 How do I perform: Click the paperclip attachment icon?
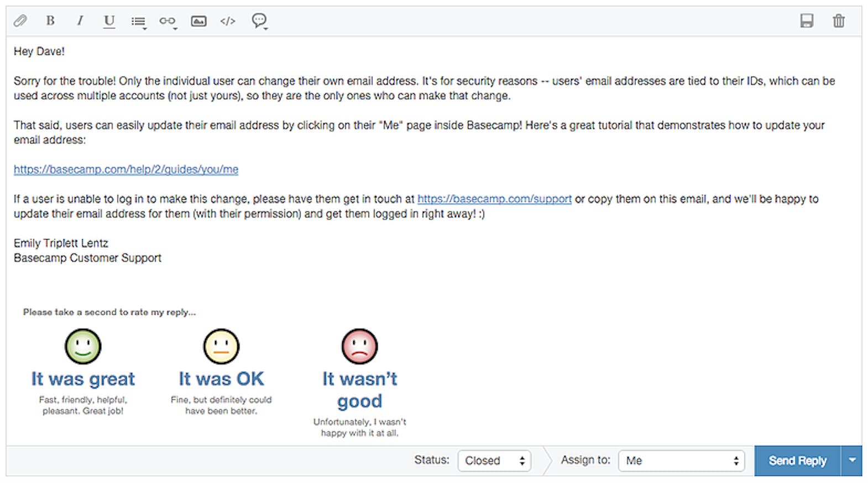tap(20, 21)
